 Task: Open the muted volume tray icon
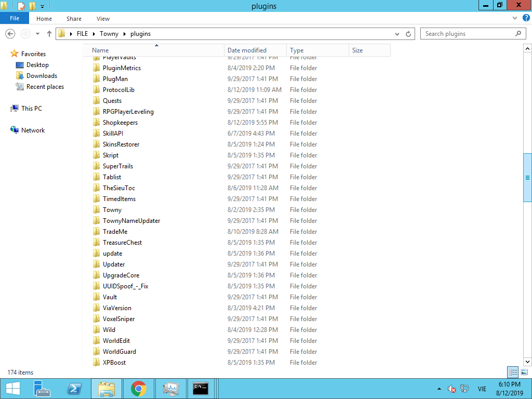pos(451,389)
